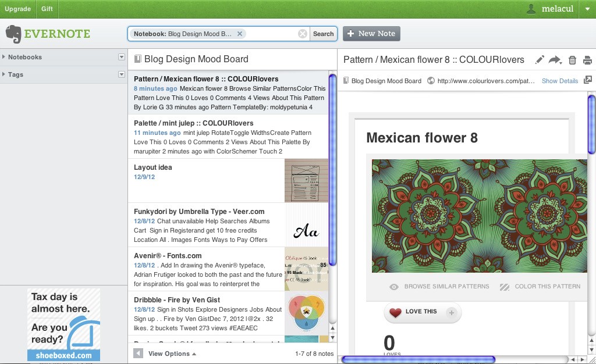Screen dimensions: 596x364
Task: Collapse the note list with the left arrow icon
Action: tap(139, 354)
